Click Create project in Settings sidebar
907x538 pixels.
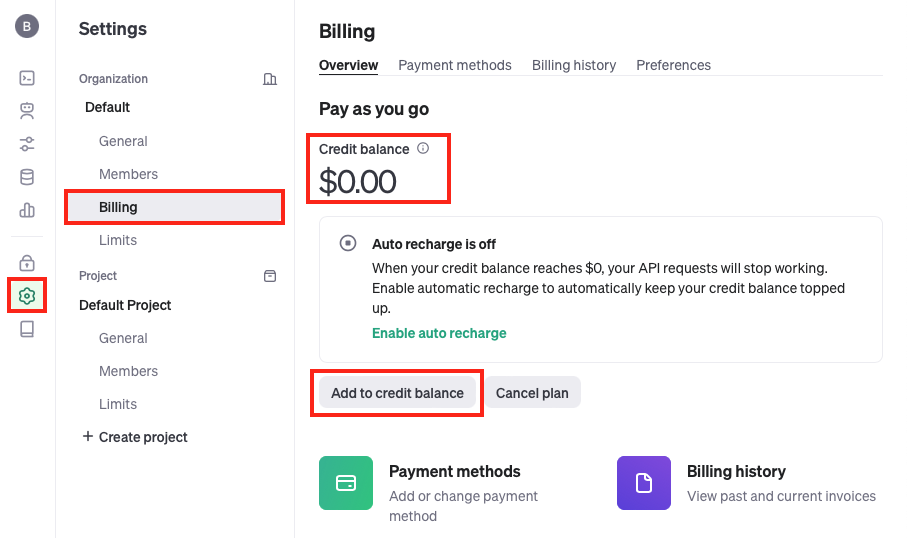tap(134, 437)
